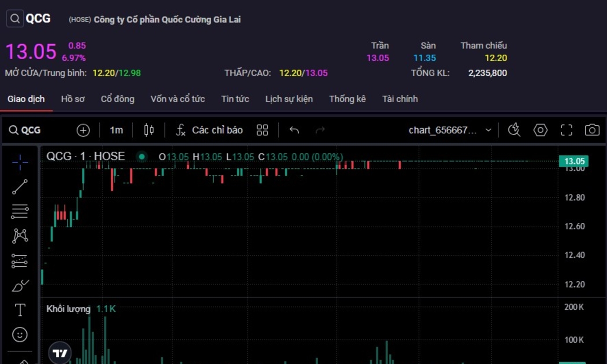The width and height of the screenshot is (607, 364).
Task: Open chart settings hexagon icon
Action: (540, 130)
